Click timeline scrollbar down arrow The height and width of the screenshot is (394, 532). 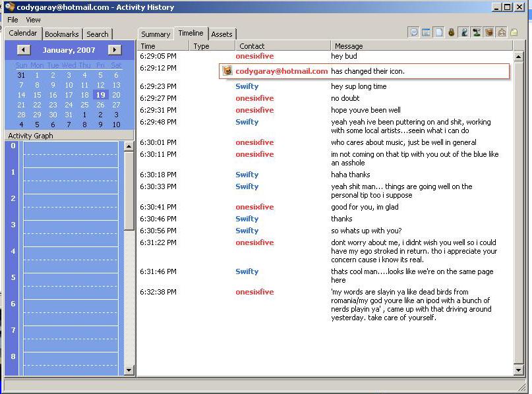click(518, 370)
